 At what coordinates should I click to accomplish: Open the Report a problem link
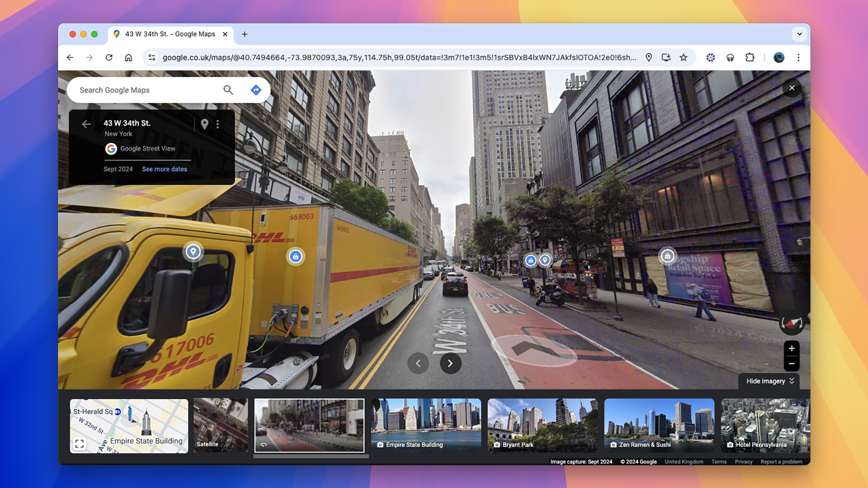click(x=781, y=462)
